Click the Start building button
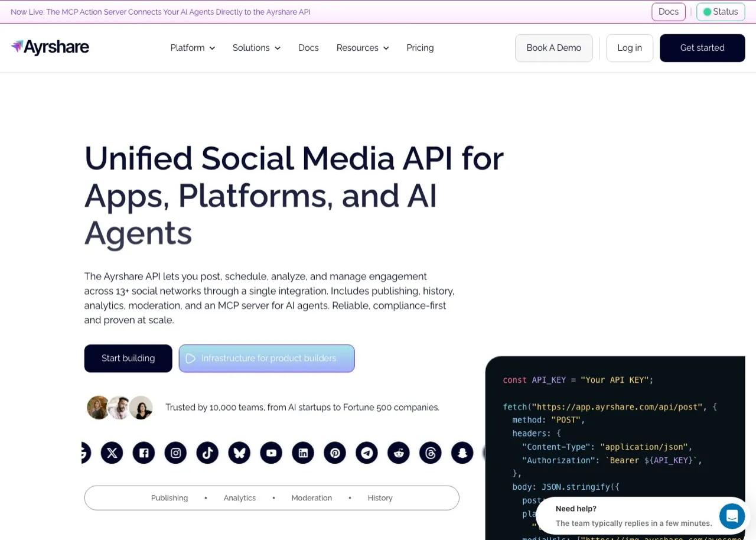The height and width of the screenshot is (540, 756). (x=128, y=358)
